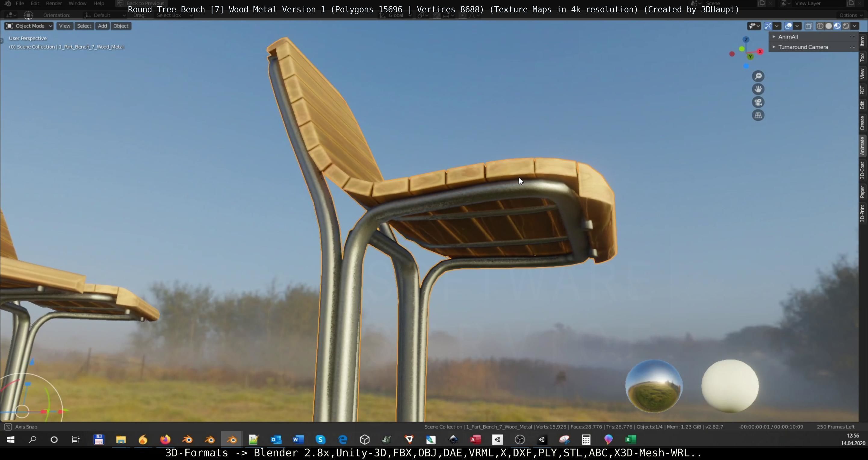Click the pan view hand icon

click(x=758, y=89)
